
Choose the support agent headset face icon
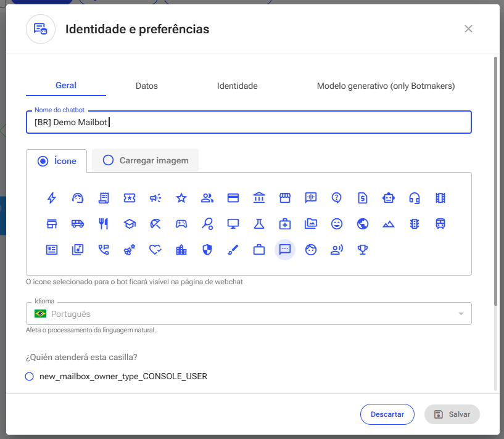pos(78,198)
